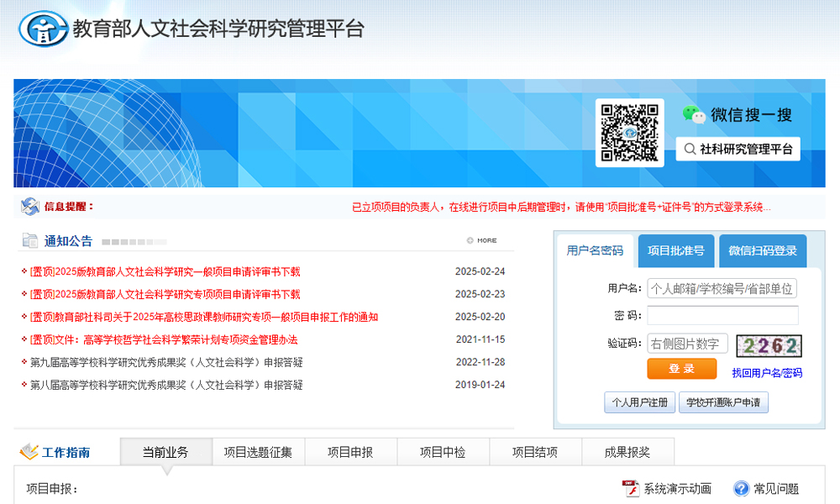840x504 pixels.
Task: Click the platform logo icon in header
Action: tap(42, 29)
